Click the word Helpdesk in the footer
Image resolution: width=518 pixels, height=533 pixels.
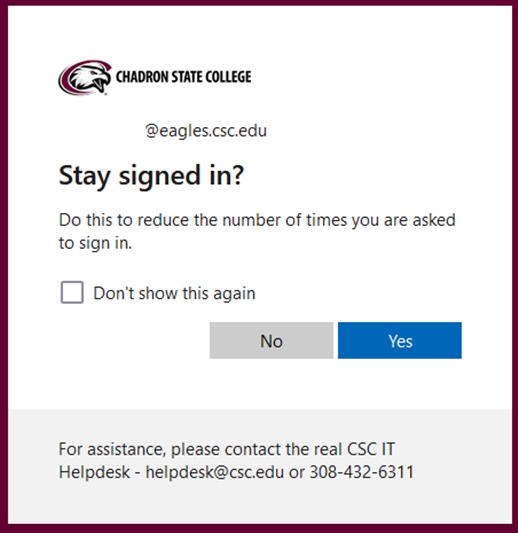click(x=94, y=472)
